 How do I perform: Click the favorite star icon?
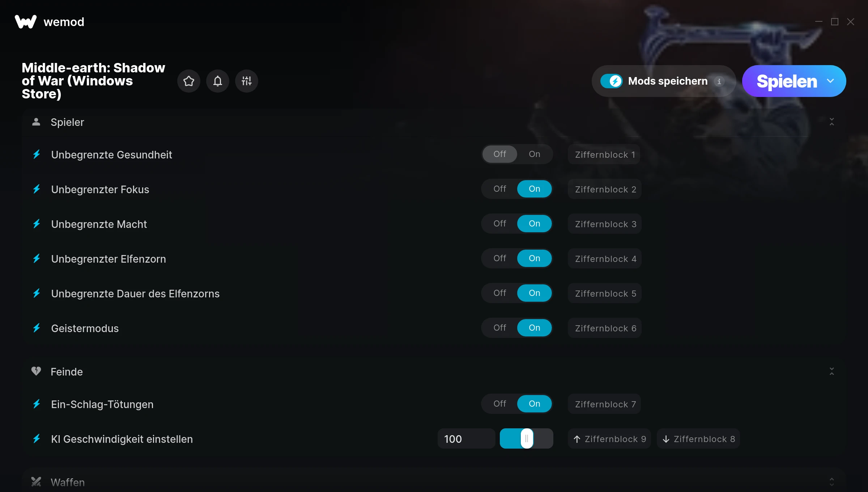tap(188, 81)
